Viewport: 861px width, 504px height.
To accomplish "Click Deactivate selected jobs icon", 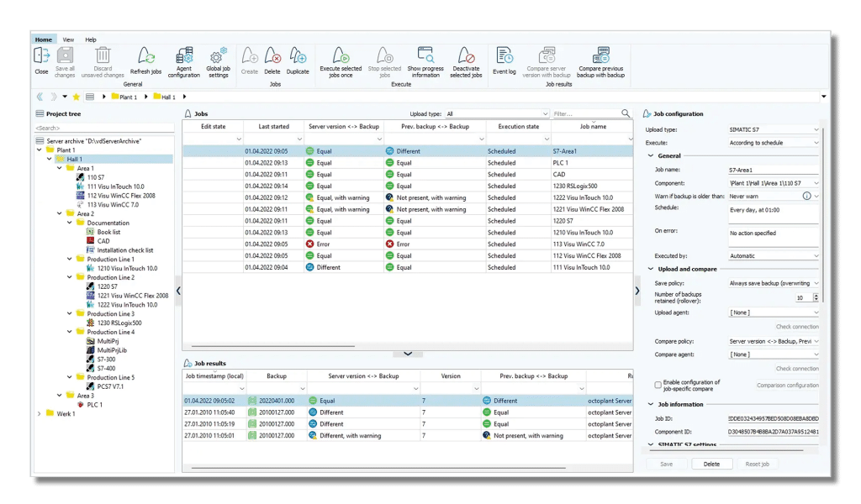I will tap(466, 55).
